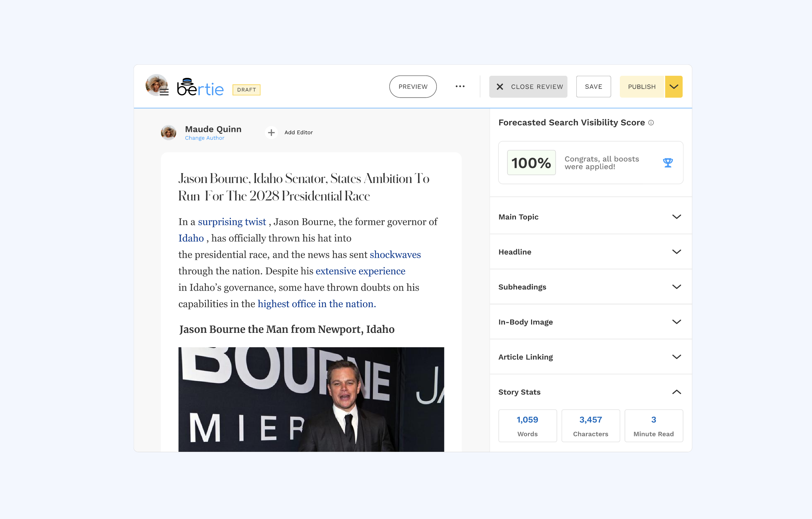Viewport: 812px width, 519px height.
Task: Expand the Article Linking section
Action: 676,357
